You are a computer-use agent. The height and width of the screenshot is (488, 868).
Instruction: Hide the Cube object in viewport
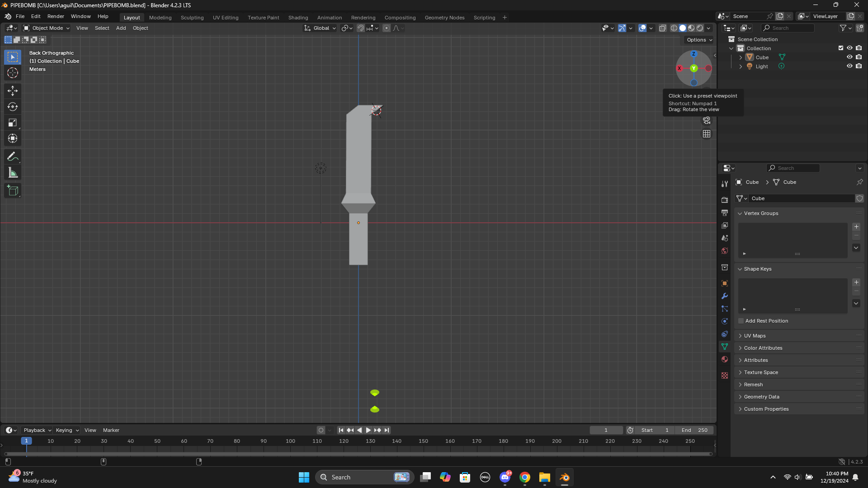[x=849, y=57]
